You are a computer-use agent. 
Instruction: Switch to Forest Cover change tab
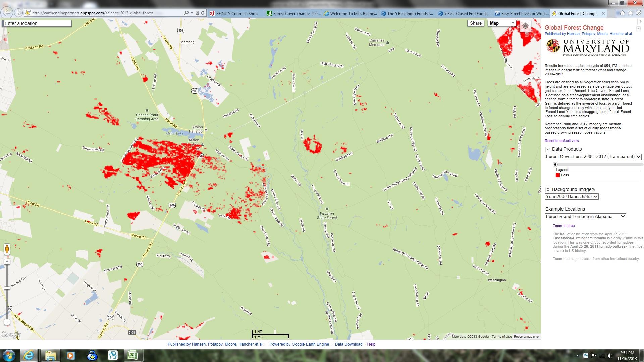[x=293, y=14]
